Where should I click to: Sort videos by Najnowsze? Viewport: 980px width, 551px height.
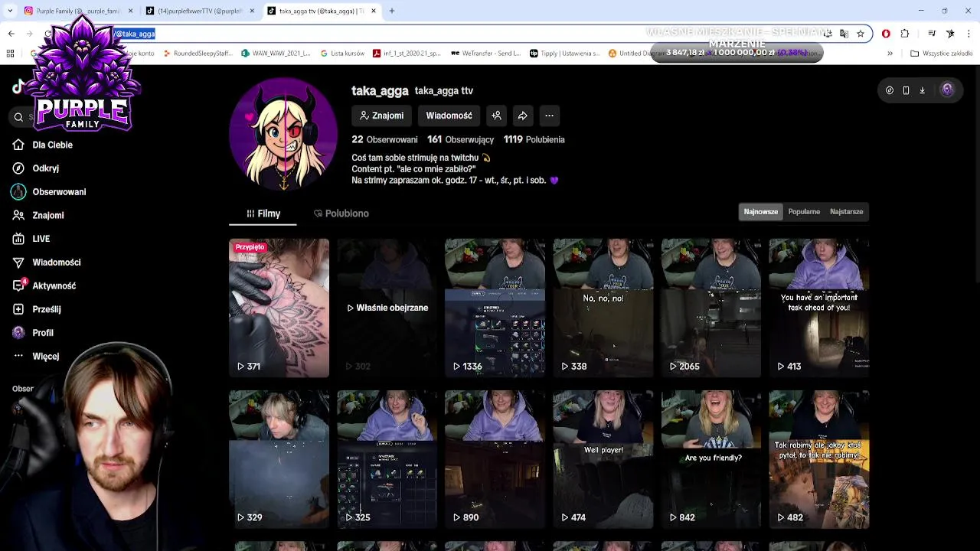click(x=760, y=212)
